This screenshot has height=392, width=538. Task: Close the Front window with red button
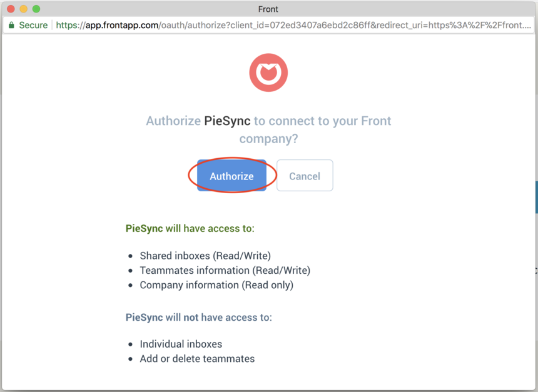click(x=11, y=9)
